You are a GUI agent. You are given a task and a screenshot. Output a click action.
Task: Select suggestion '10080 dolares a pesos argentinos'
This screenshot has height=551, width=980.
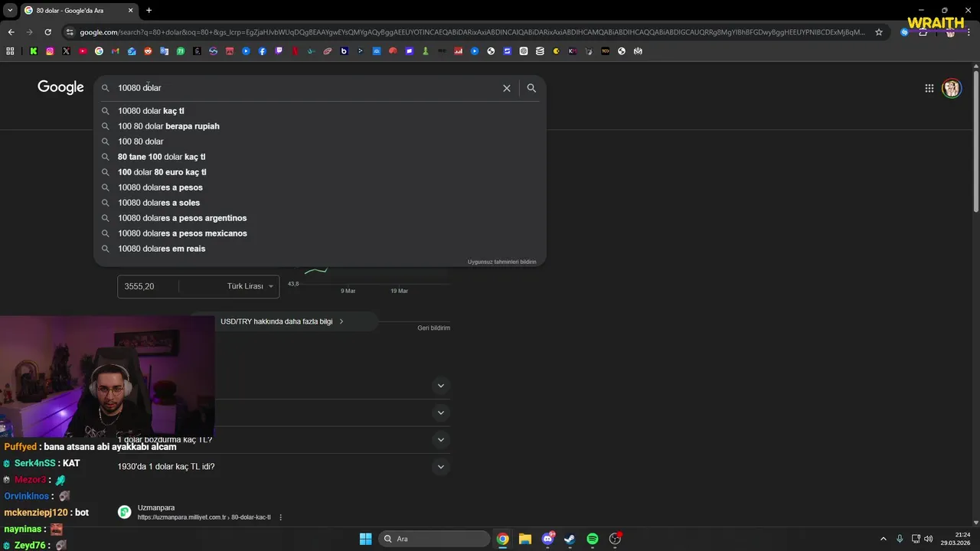coord(320,218)
